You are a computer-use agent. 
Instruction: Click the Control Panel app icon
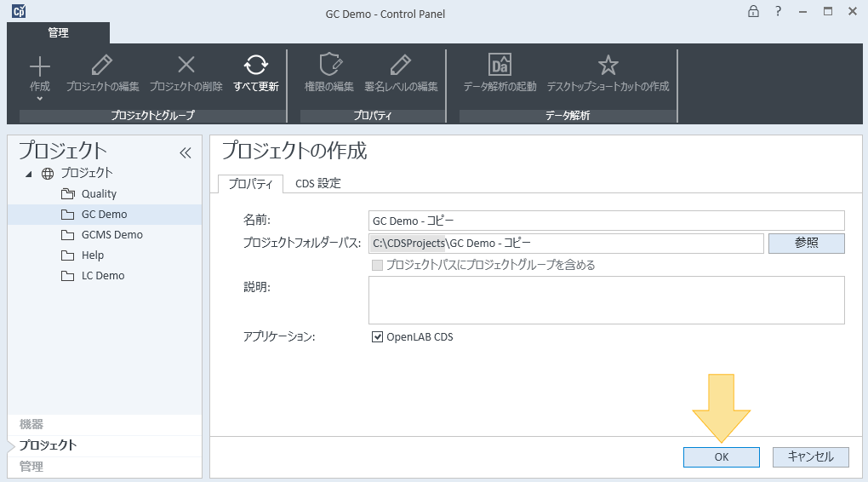[x=19, y=11]
